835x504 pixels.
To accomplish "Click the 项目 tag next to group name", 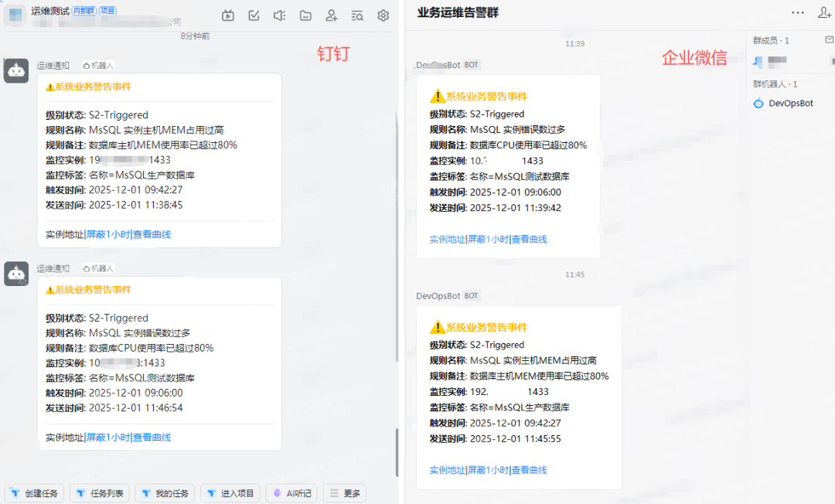I will tap(108, 11).
